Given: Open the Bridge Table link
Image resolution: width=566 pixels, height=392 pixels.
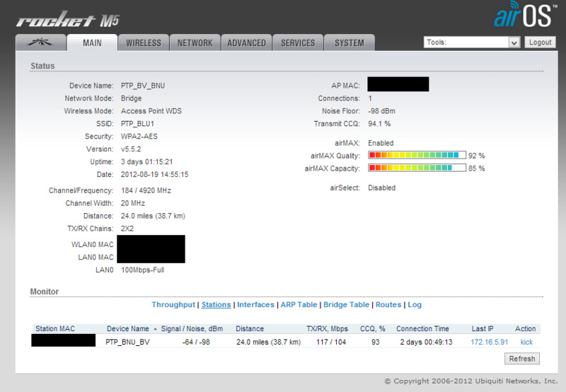Looking at the screenshot, I should coord(346,305).
